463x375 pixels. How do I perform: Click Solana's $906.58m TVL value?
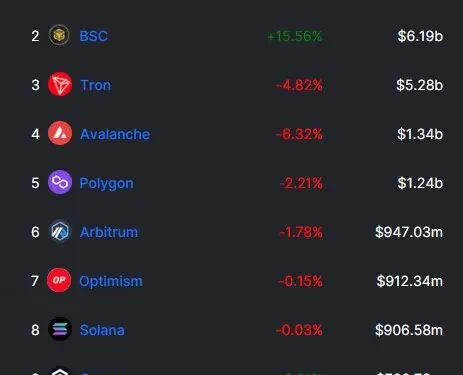coord(409,330)
